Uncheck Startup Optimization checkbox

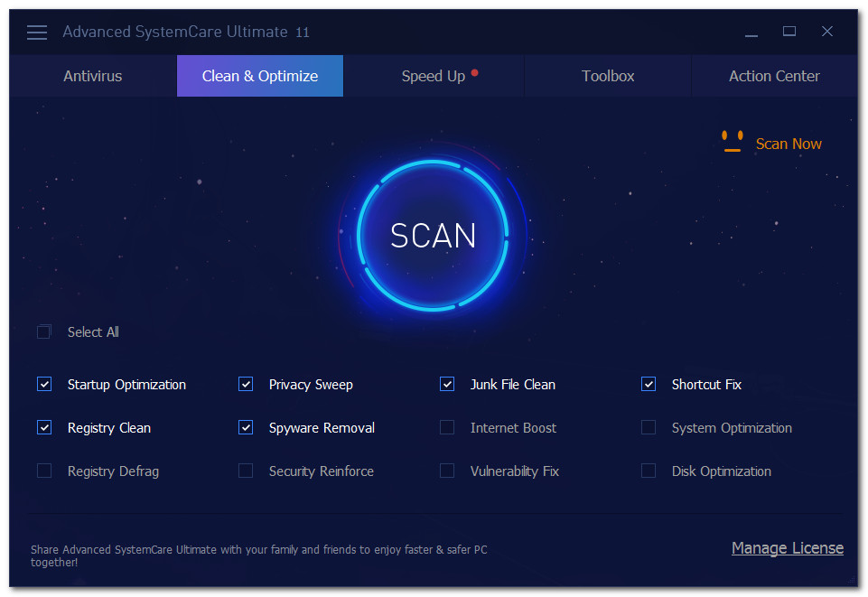44,384
